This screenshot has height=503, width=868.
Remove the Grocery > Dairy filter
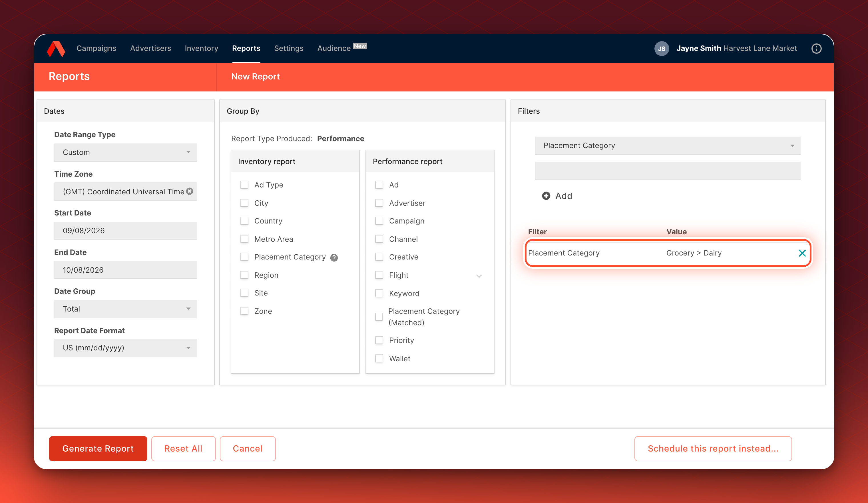(802, 253)
